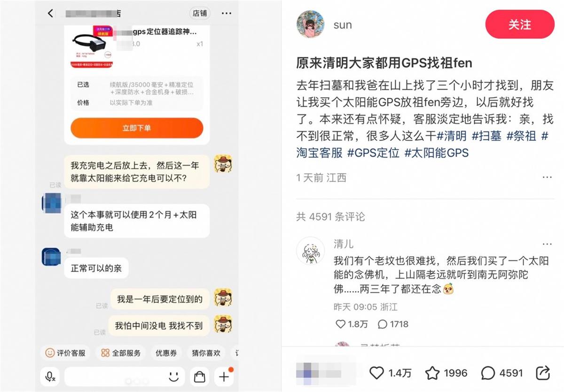Tap the back arrow in chat header
This screenshot has width=564, height=392.
(x=51, y=13)
